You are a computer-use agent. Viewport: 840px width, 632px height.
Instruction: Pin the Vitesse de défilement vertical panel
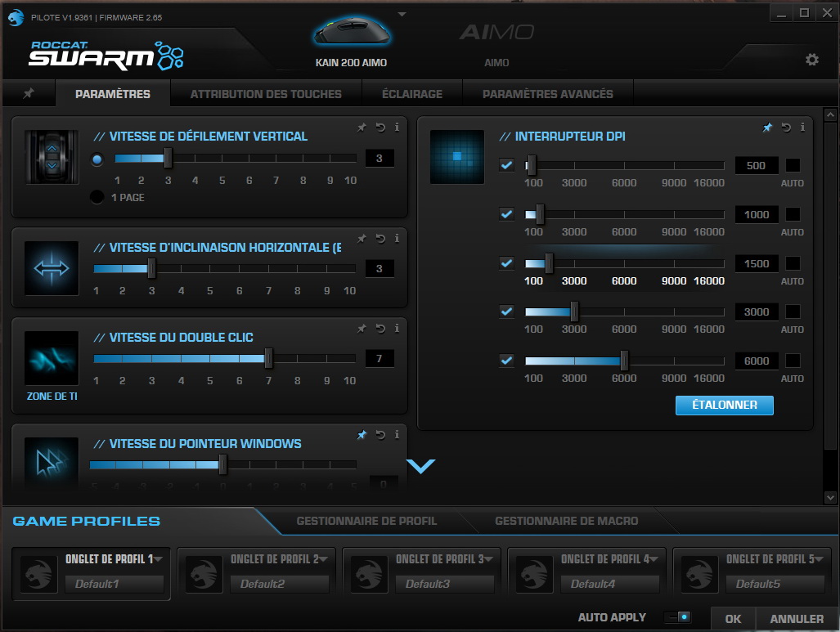(362, 128)
